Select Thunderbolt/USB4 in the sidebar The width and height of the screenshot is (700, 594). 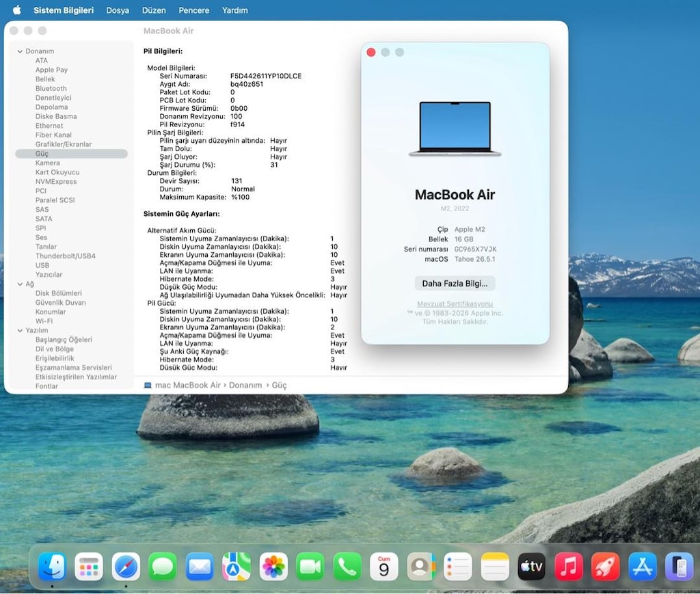[65, 256]
